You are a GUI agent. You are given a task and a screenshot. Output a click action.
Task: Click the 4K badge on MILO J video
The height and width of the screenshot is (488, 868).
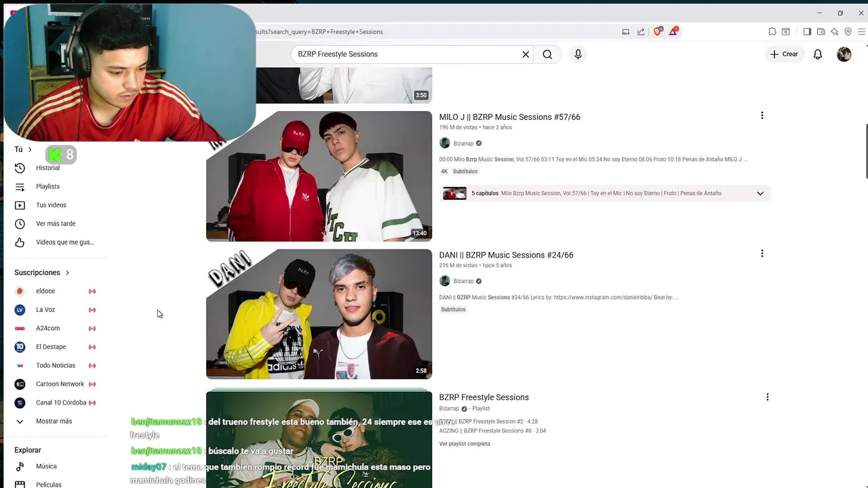tap(444, 171)
